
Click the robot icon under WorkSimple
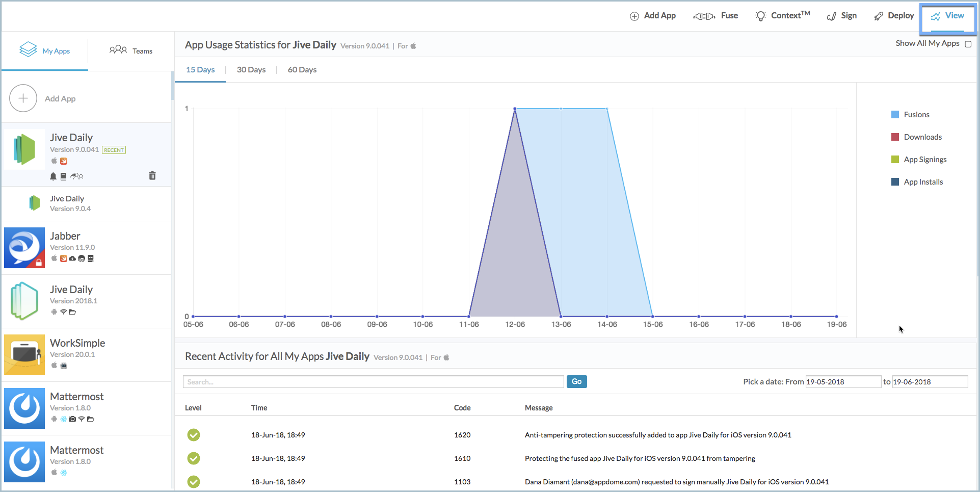pos(64,366)
